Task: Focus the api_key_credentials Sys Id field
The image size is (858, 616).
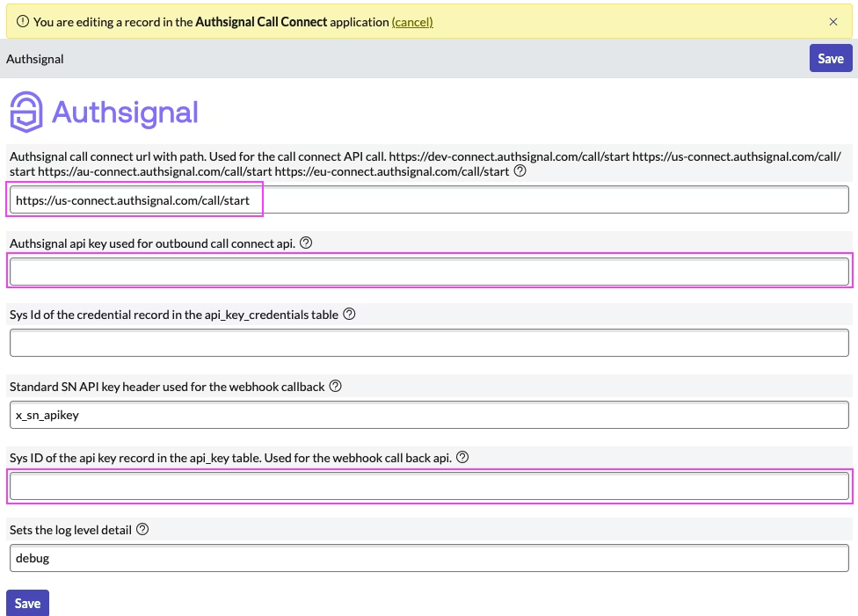Action: coord(429,343)
